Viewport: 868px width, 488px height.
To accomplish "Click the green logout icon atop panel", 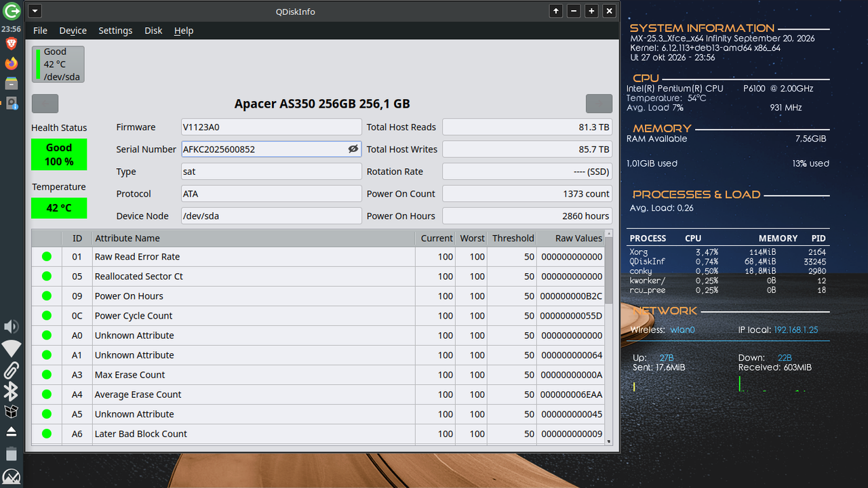I will (x=12, y=11).
